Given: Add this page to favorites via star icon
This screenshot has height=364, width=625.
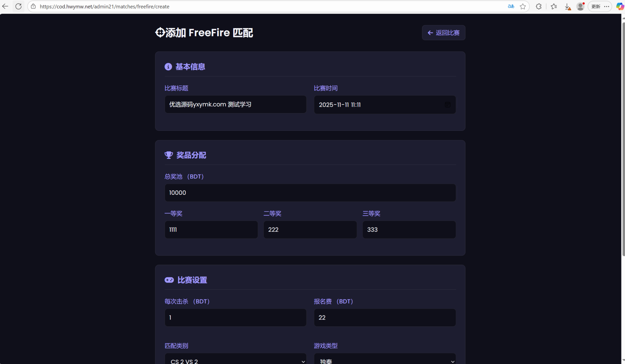Looking at the screenshot, I should 523,6.
